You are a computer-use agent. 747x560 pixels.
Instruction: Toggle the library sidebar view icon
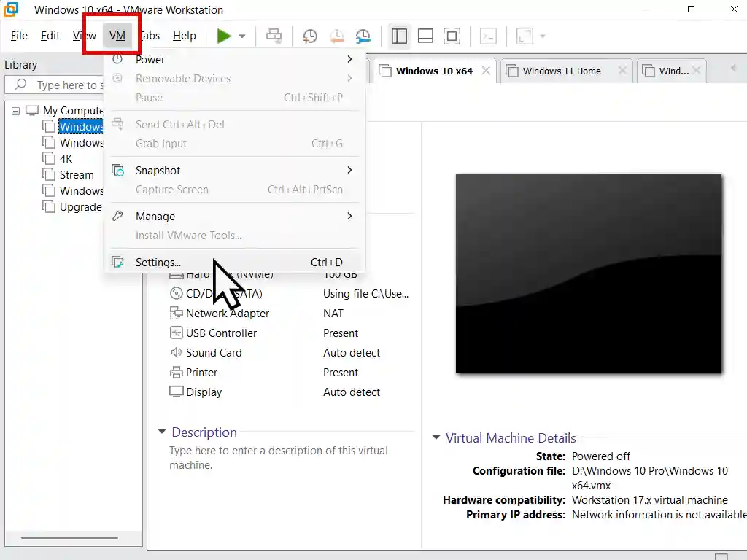point(398,36)
